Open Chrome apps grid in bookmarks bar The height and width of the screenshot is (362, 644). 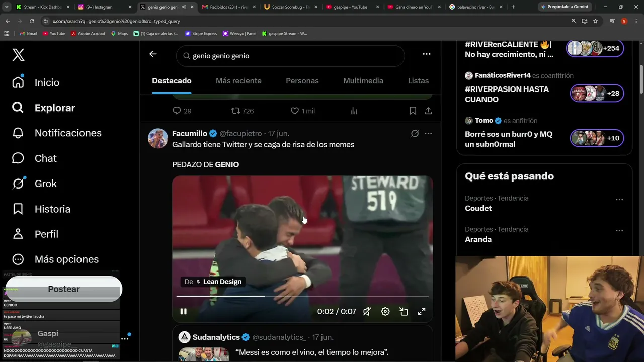pos(7,33)
